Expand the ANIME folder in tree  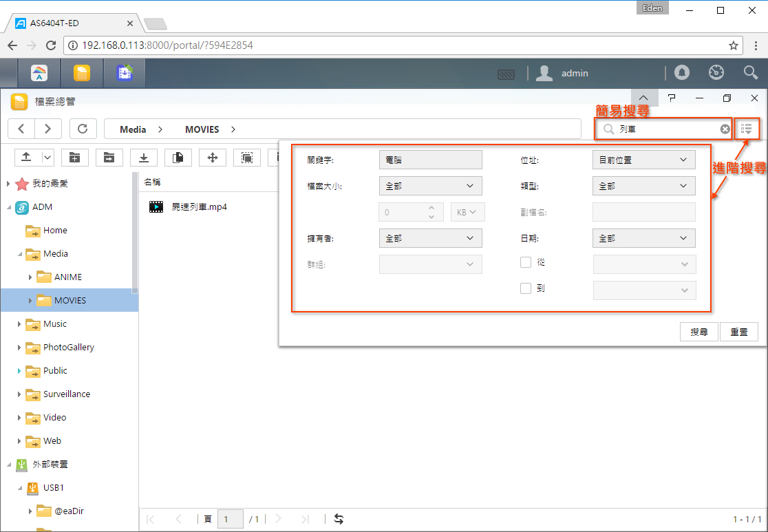pyautogui.click(x=30, y=277)
